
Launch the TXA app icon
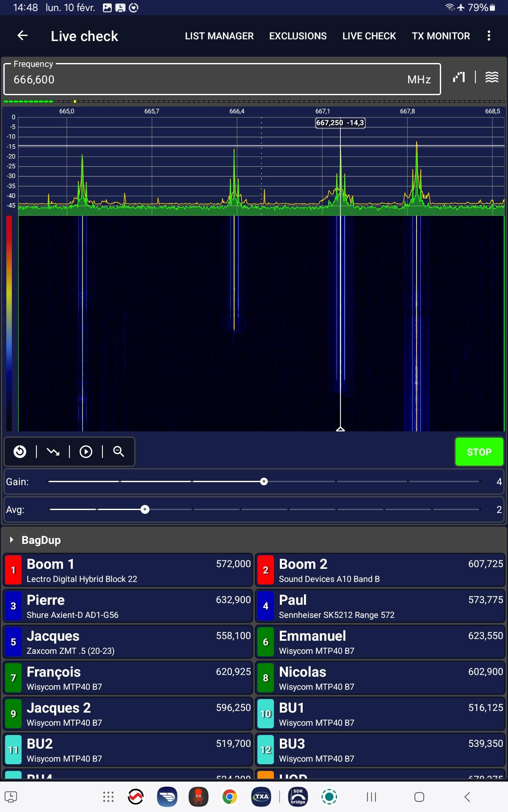tap(261, 797)
